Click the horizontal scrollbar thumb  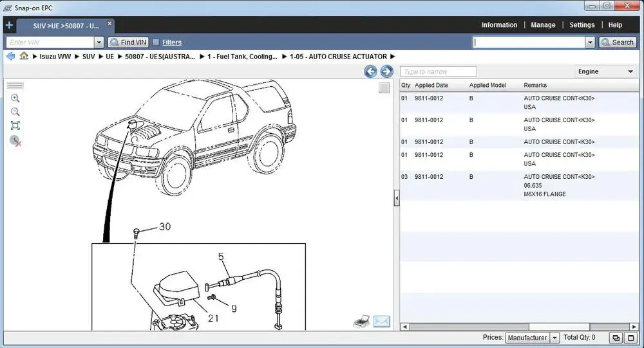point(559,327)
